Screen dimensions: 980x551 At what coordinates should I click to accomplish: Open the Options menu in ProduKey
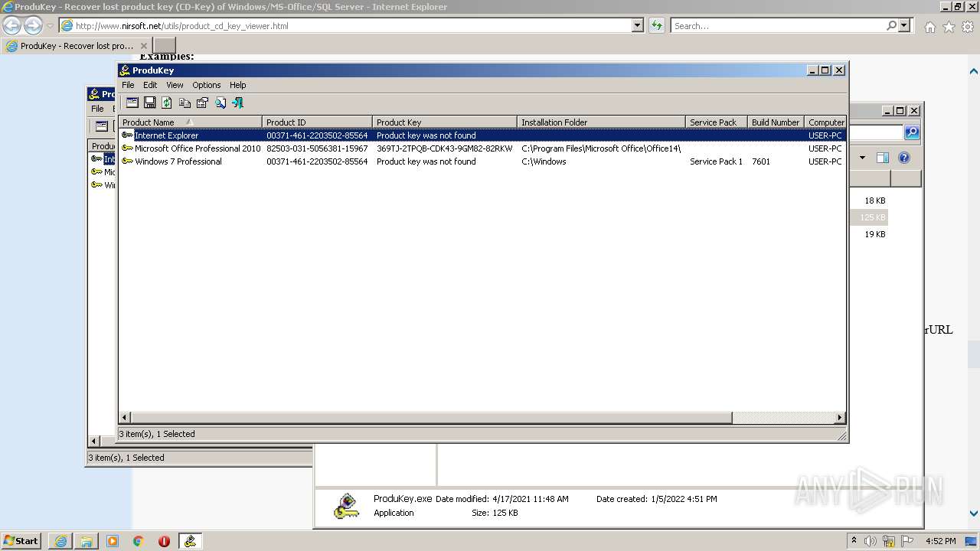pos(207,85)
